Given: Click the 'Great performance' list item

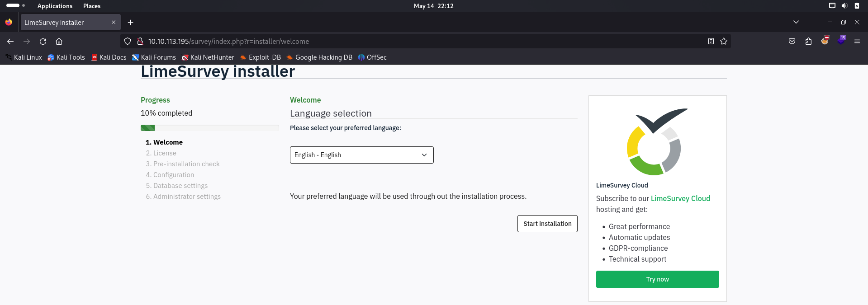Looking at the screenshot, I should pos(639,226).
